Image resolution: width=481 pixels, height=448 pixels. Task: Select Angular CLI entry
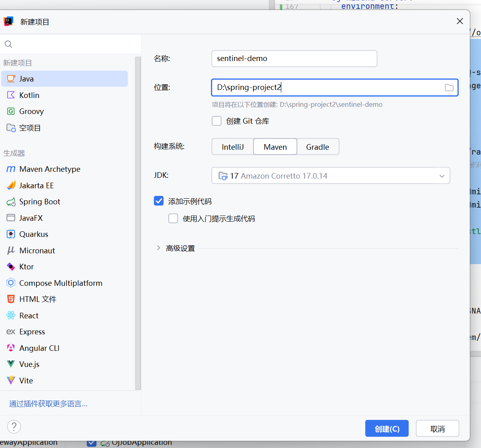tap(64, 348)
